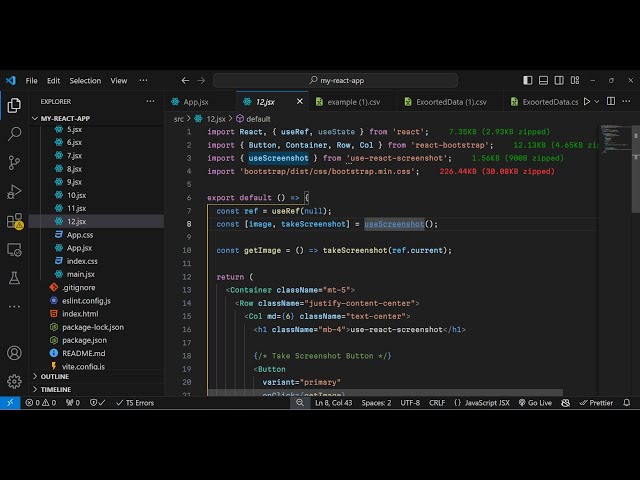Open the Extensions view
The image size is (640, 480).
tap(14, 220)
